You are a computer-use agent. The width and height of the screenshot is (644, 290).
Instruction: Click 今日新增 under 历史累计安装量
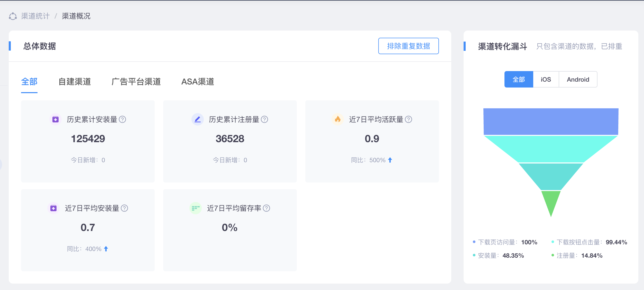pos(88,160)
